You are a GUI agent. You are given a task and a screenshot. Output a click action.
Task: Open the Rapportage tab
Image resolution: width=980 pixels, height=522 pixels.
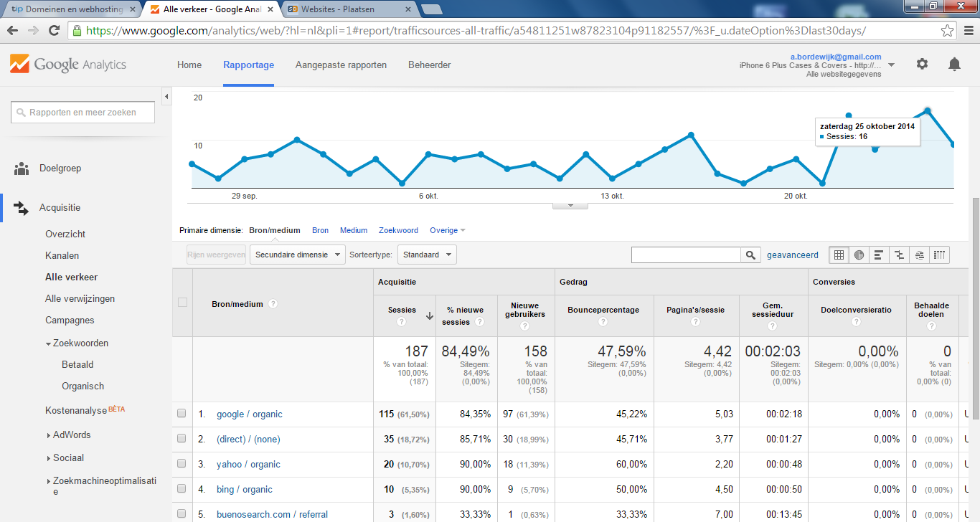pos(248,65)
